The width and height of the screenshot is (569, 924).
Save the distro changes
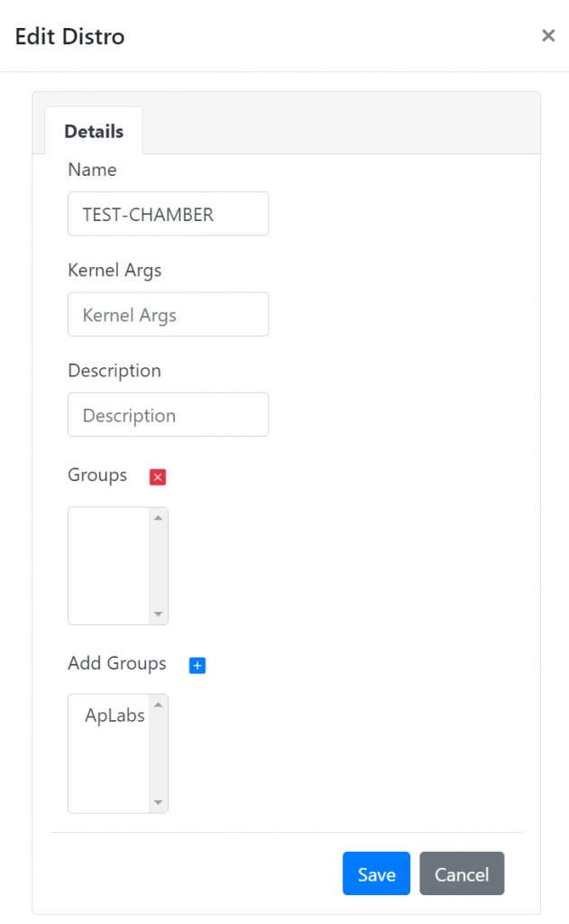[x=376, y=873]
